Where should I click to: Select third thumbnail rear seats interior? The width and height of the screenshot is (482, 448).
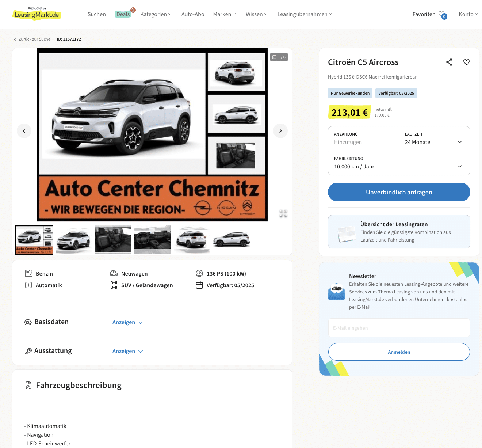(x=113, y=240)
